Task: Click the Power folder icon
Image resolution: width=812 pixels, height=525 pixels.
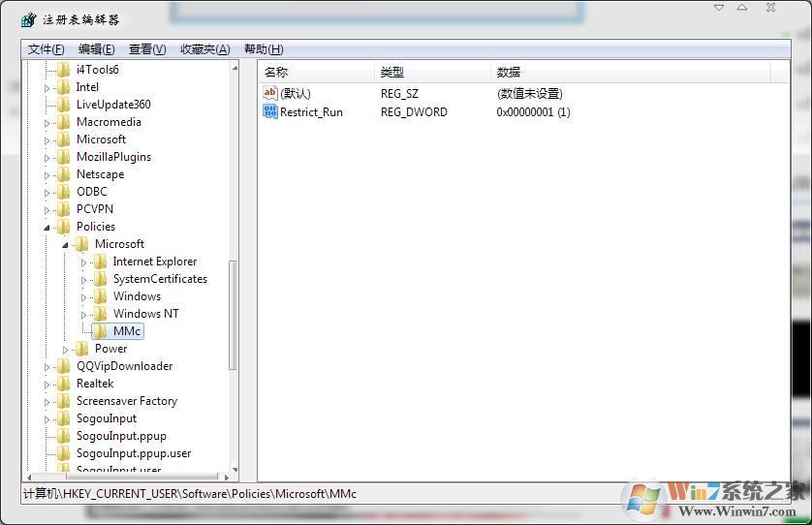Action: pos(81,349)
